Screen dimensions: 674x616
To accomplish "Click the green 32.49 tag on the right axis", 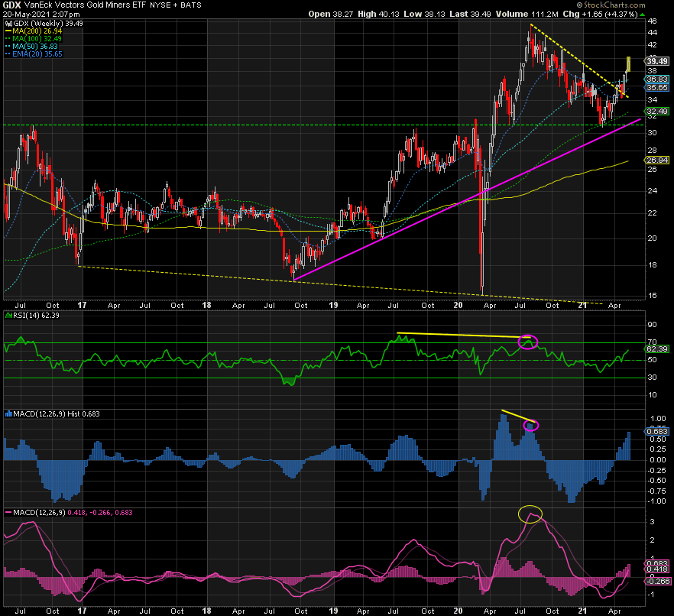I will click(657, 112).
